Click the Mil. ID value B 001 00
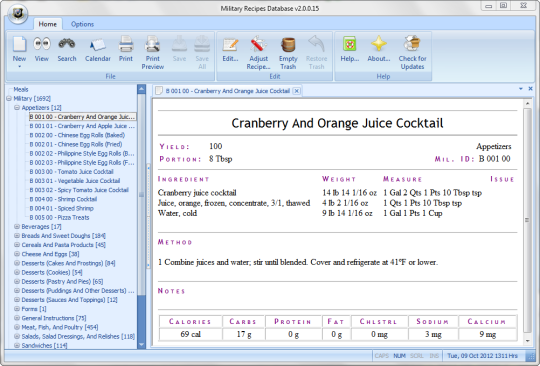Screen dimensions: 540x366 tap(495, 159)
